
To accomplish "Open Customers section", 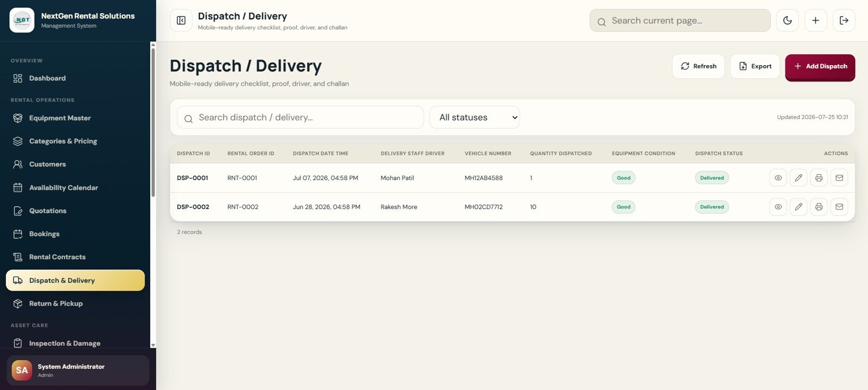I will click(75, 164).
